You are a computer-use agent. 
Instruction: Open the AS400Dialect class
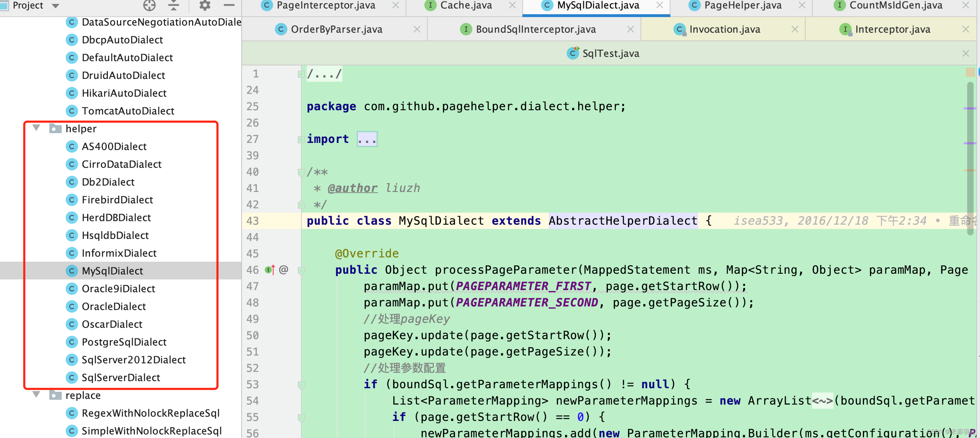tap(114, 146)
